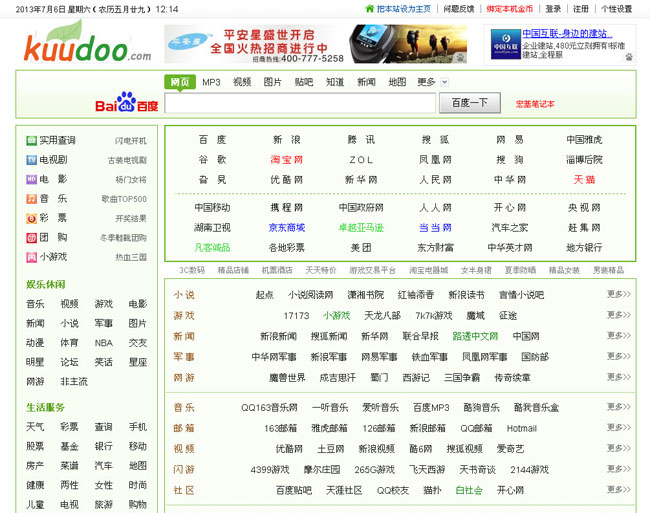Select the 网页 search tab

pos(180,82)
